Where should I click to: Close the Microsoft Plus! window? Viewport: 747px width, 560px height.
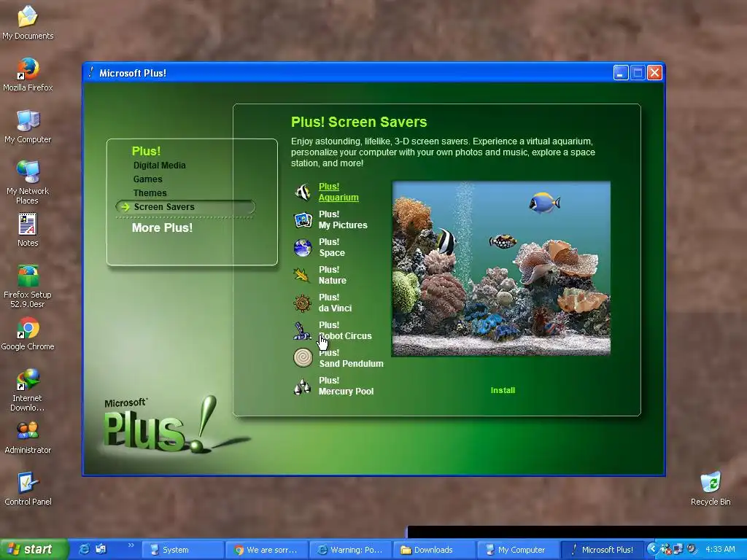pos(654,73)
